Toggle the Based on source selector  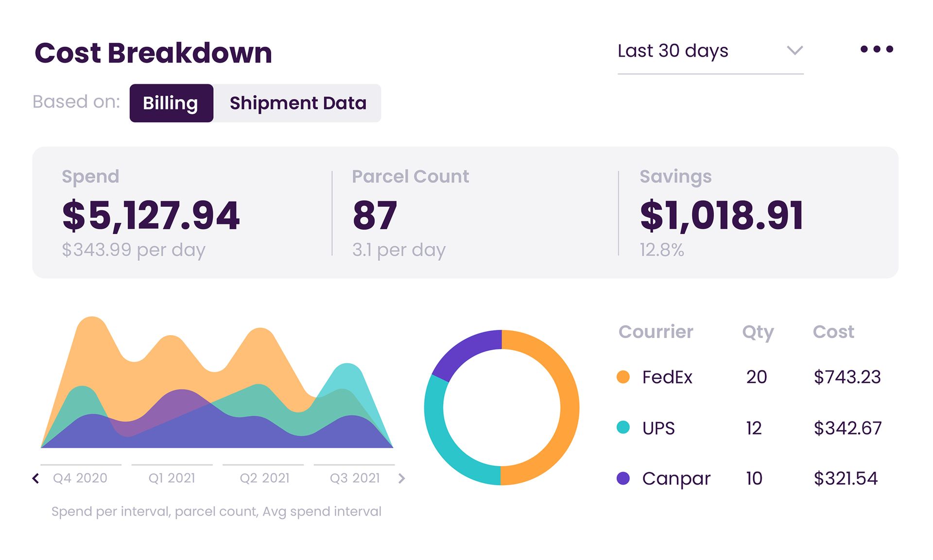pyautogui.click(x=255, y=103)
